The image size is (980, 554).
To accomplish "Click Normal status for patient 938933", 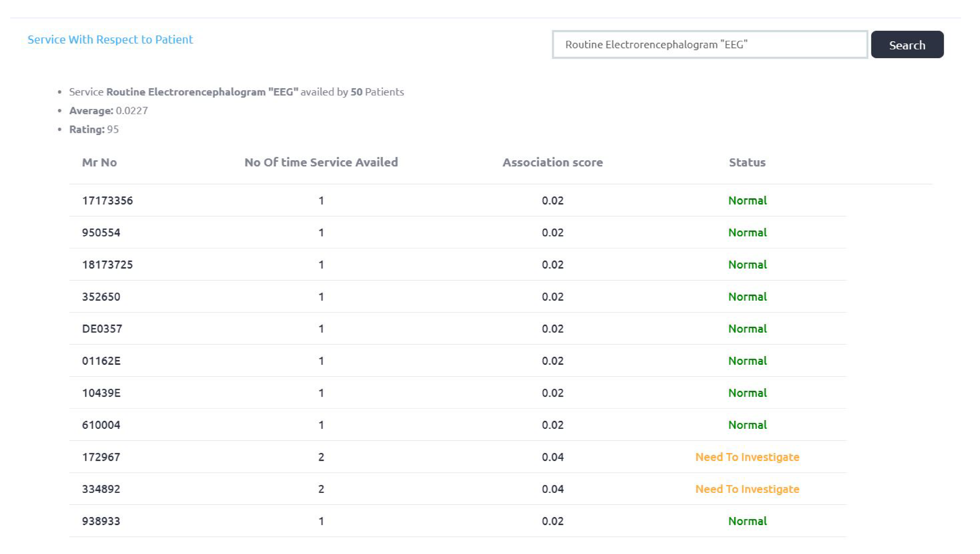I will click(x=747, y=521).
